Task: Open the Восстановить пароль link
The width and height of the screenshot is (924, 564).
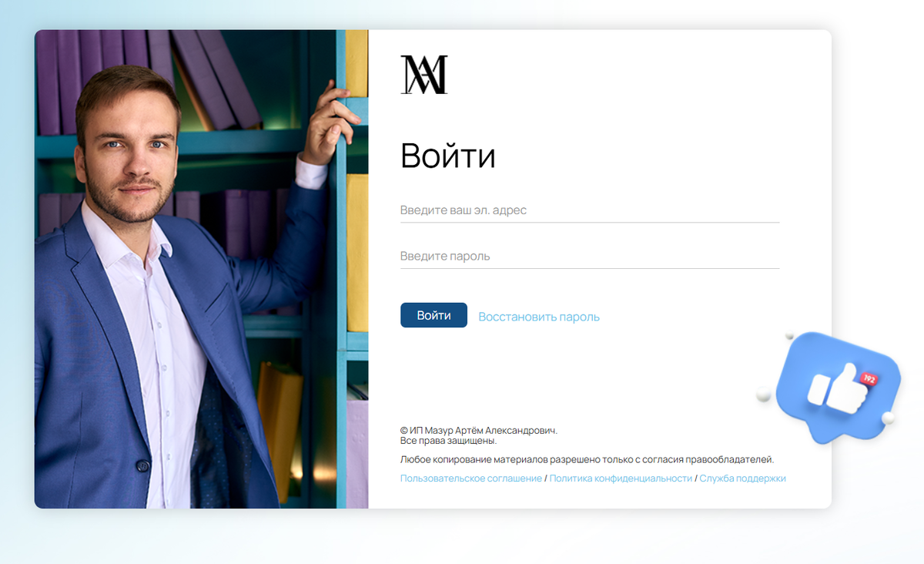Action: pos(539,317)
